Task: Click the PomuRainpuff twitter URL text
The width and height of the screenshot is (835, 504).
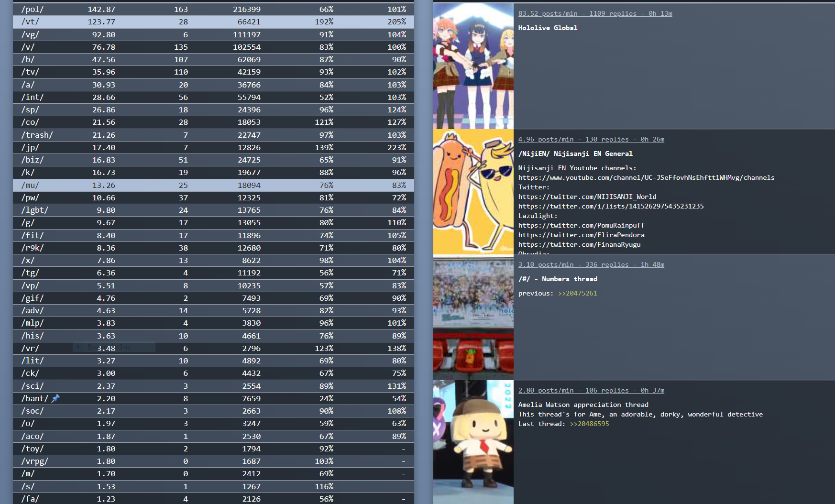Action: (x=582, y=225)
